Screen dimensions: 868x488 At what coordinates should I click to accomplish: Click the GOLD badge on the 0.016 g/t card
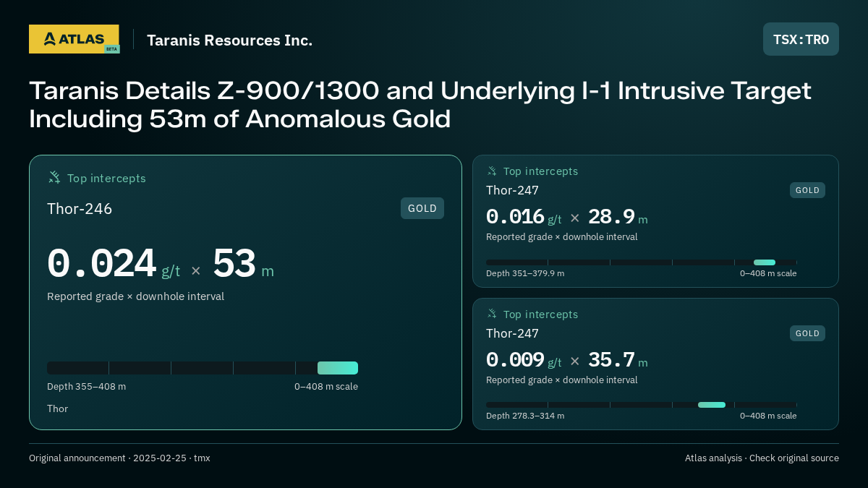(807, 190)
